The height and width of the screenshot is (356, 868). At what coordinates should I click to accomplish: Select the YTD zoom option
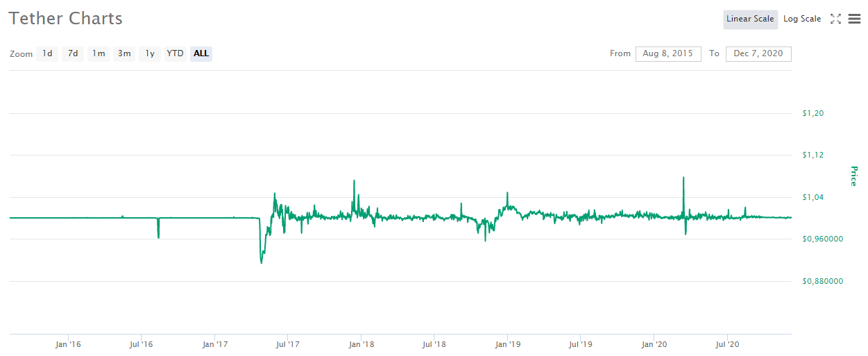[x=176, y=53]
